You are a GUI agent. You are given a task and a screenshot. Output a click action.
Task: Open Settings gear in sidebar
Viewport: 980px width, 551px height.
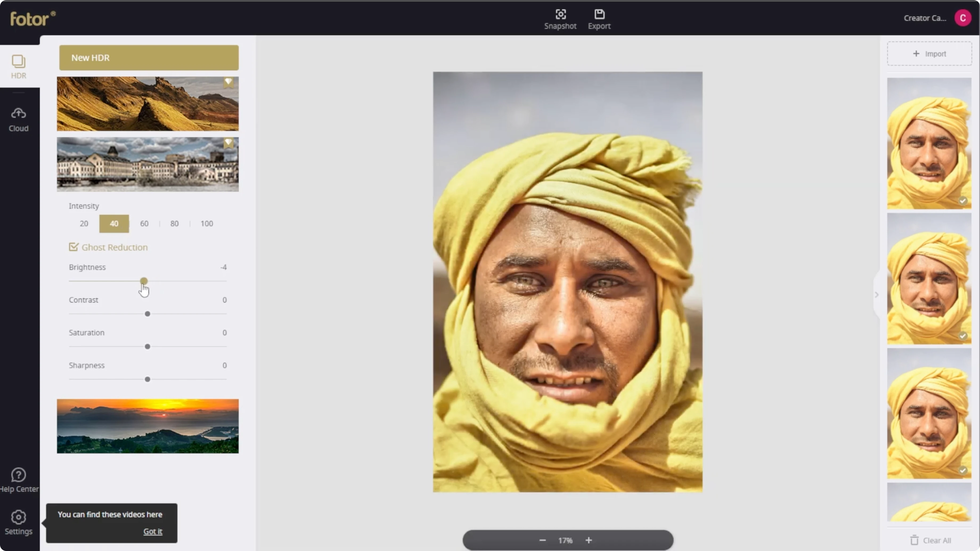[18, 523]
